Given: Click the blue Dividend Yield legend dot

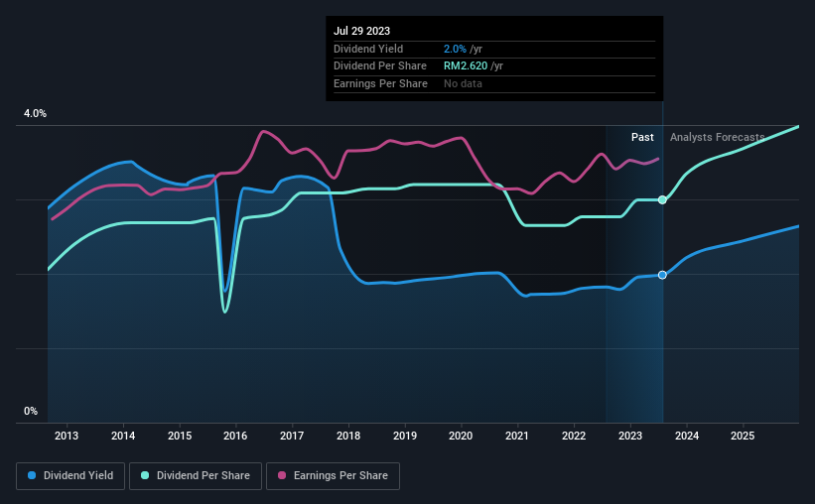Looking at the screenshot, I should point(32,475).
